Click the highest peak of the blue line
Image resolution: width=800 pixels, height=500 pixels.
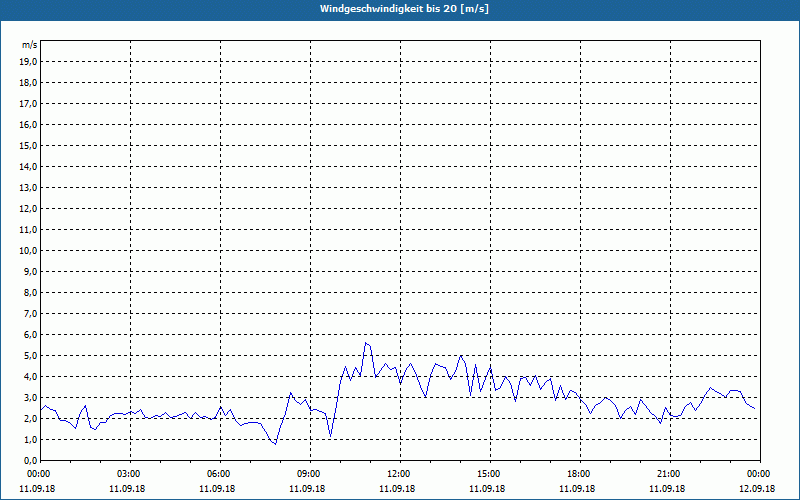pyautogui.click(x=365, y=343)
